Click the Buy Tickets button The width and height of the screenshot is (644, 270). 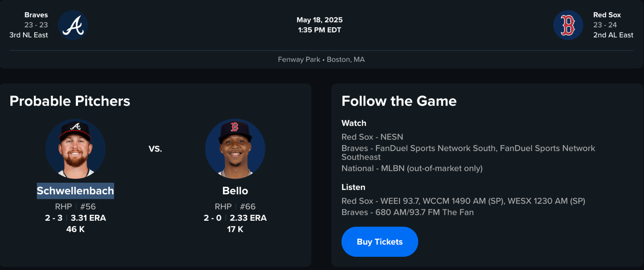pyautogui.click(x=380, y=242)
